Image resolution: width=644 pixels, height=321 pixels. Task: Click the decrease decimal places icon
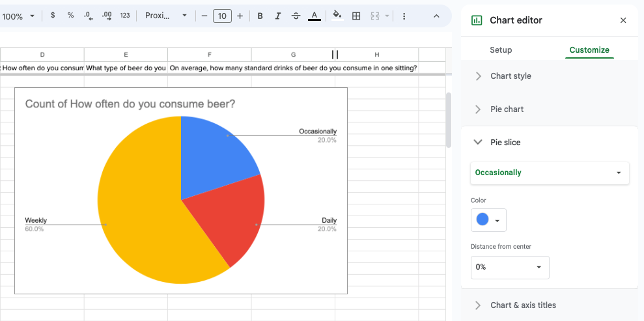click(89, 16)
